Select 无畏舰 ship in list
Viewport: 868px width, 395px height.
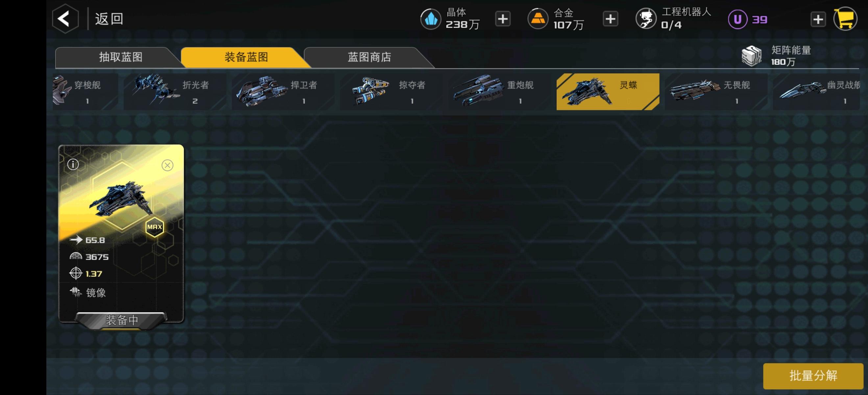[716, 92]
